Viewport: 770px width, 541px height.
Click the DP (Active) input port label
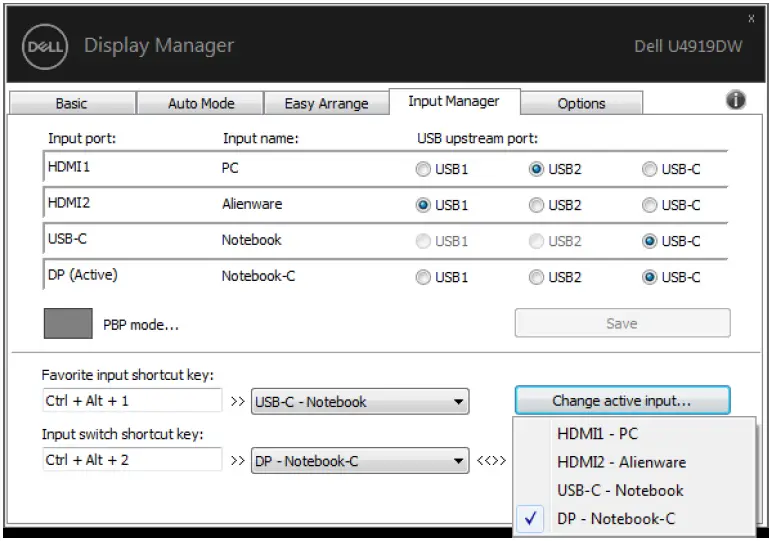point(82,275)
